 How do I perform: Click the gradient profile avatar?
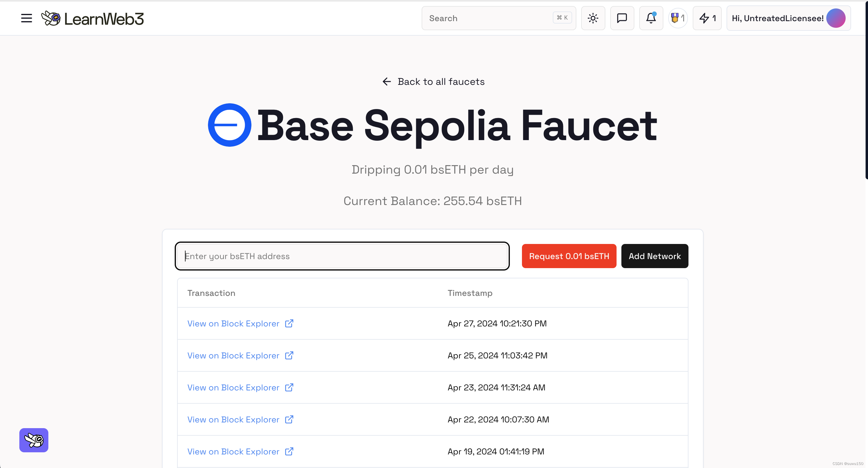pyautogui.click(x=836, y=18)
